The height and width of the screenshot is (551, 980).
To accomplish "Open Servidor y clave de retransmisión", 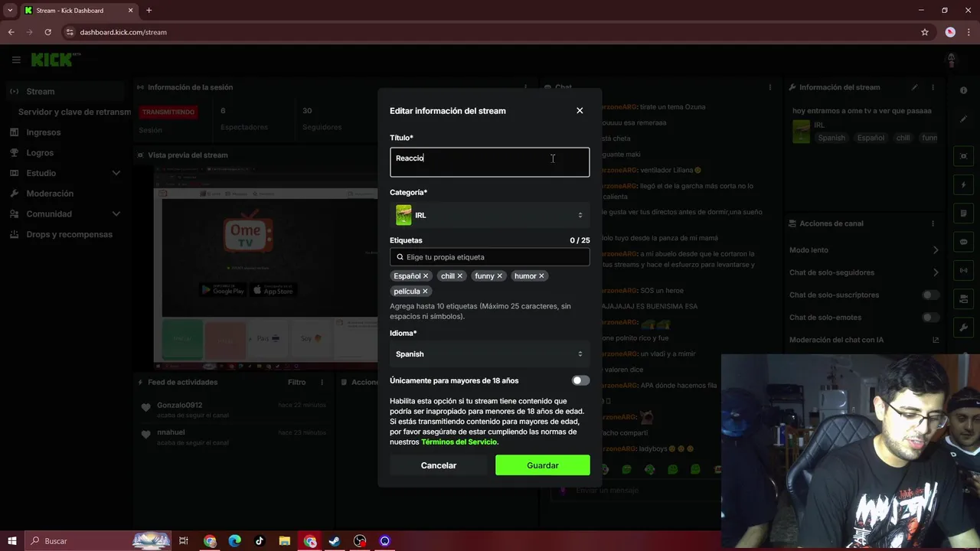I will [x=74, y=112].
